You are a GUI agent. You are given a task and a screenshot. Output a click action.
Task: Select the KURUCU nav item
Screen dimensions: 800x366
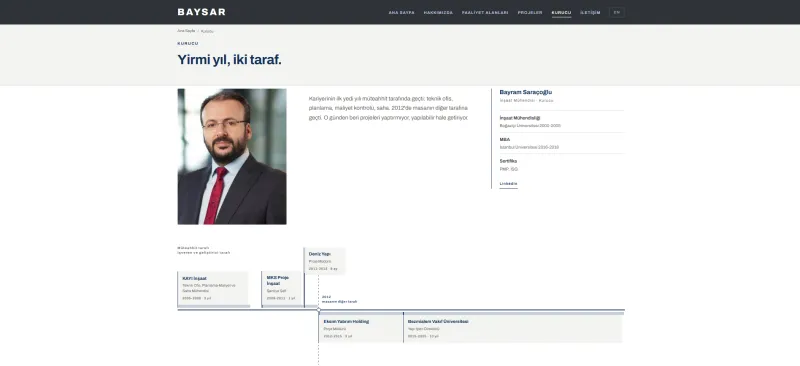[561, 12]
